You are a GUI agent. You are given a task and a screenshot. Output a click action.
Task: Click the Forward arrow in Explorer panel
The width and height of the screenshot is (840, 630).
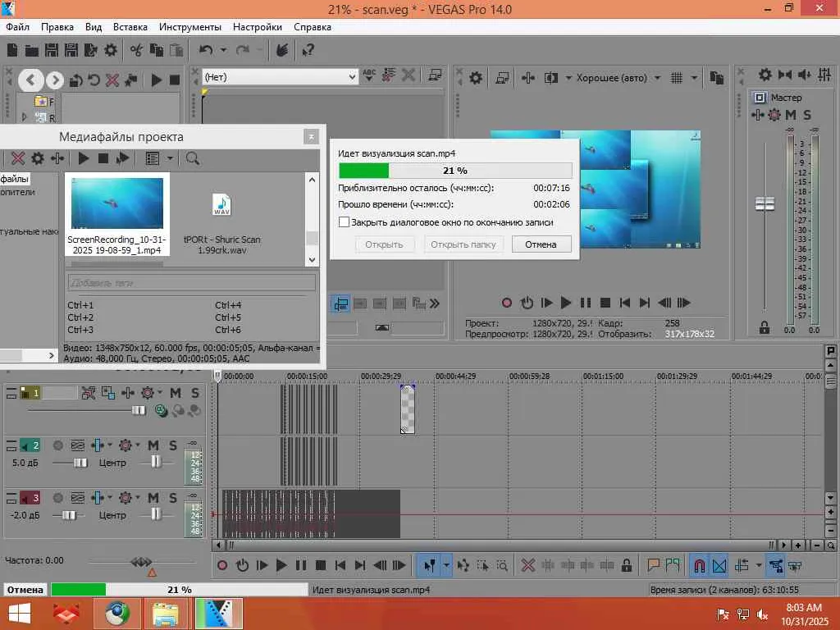(54, 80)
